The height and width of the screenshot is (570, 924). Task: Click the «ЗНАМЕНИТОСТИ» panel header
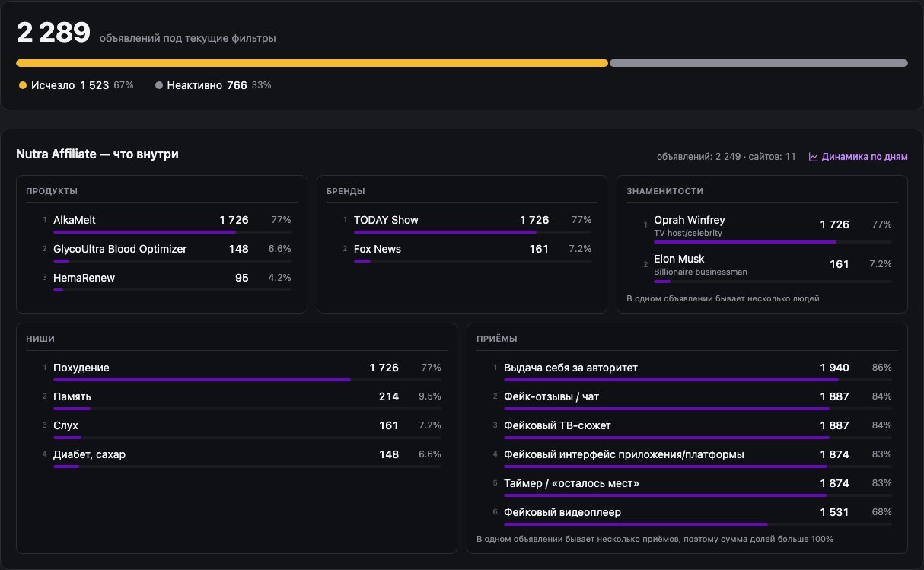point(664,191)
